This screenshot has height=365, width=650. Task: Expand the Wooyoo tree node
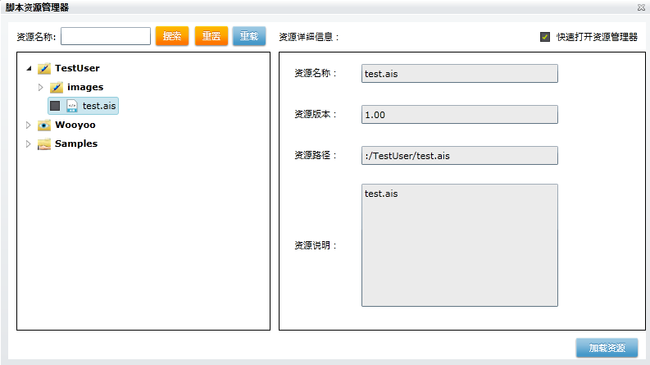(x=28, y=125)
